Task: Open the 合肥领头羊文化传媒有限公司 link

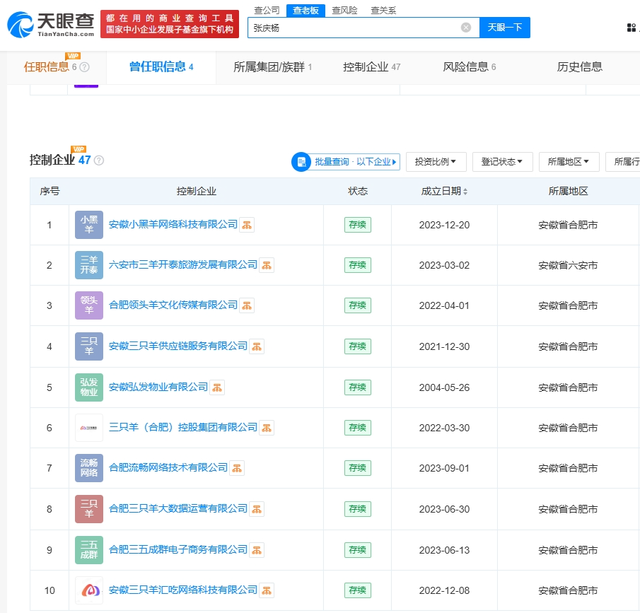Action: 173,305
